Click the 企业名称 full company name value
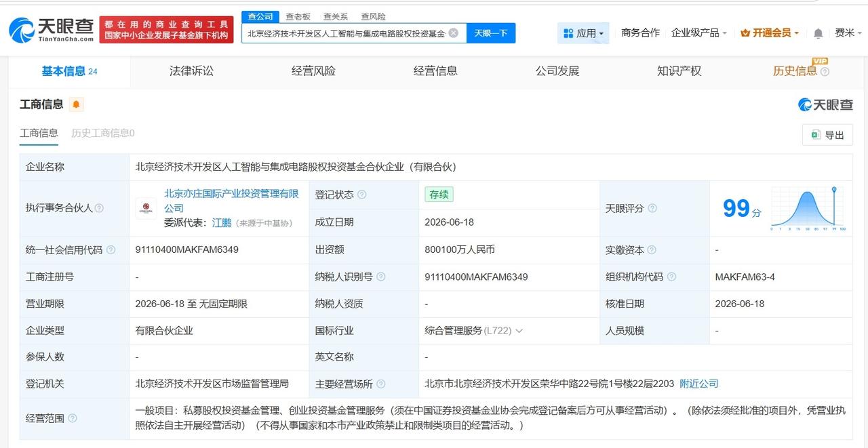Image resolution: width=868 pixels, height=448 pixels. 296,167
